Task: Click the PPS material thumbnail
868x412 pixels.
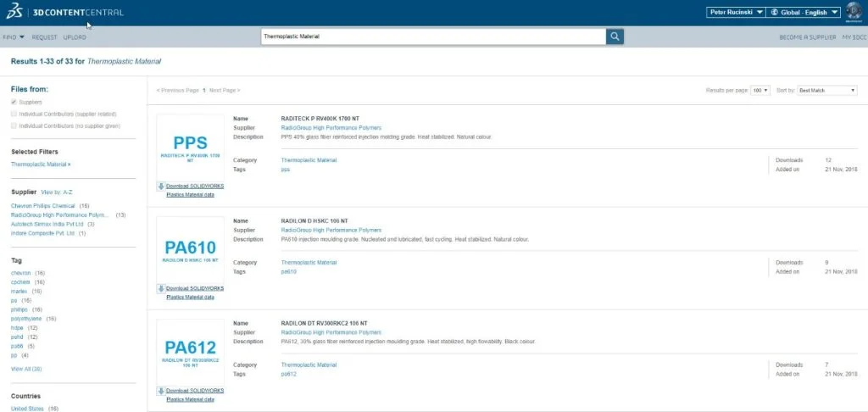Action: 190,148
